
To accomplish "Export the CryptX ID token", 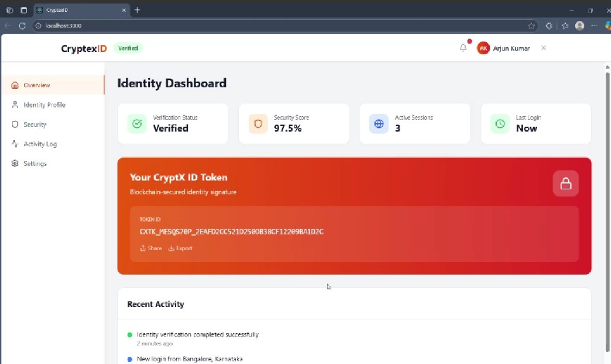I will point(180,248).
